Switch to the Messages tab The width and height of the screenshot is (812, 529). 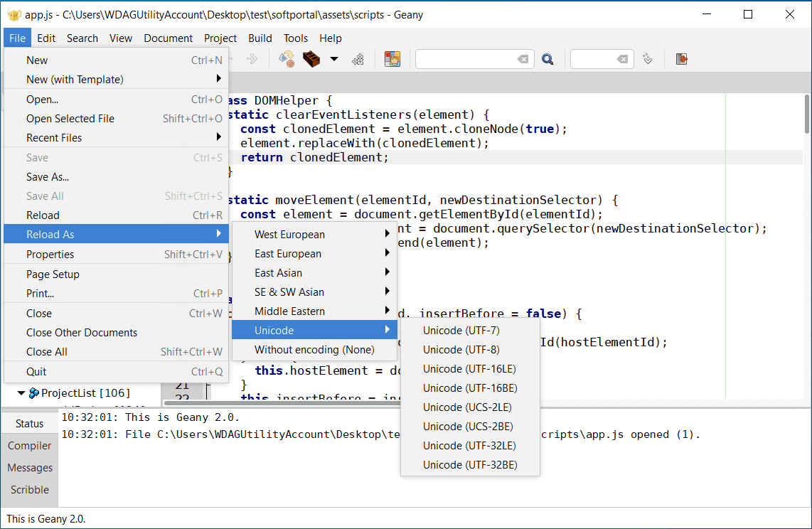click(x=30, y=468)
